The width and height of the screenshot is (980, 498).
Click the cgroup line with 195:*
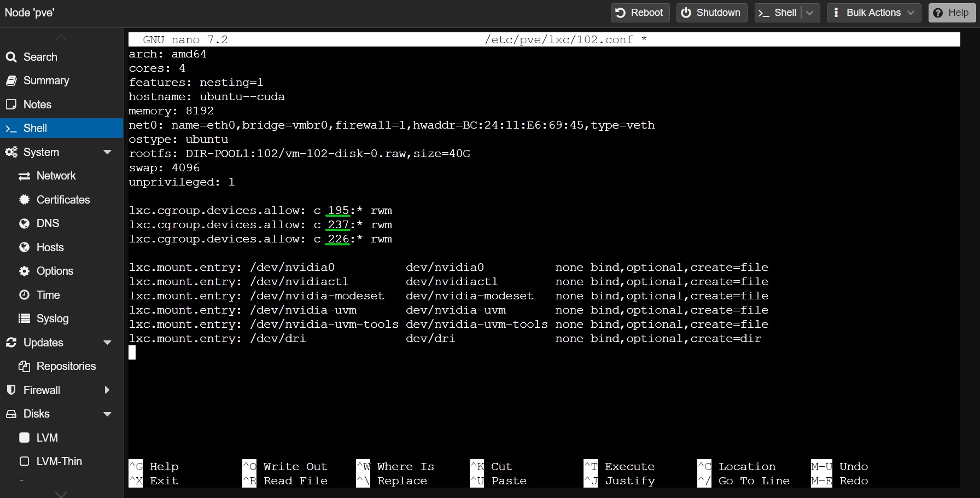pos(260,210)
